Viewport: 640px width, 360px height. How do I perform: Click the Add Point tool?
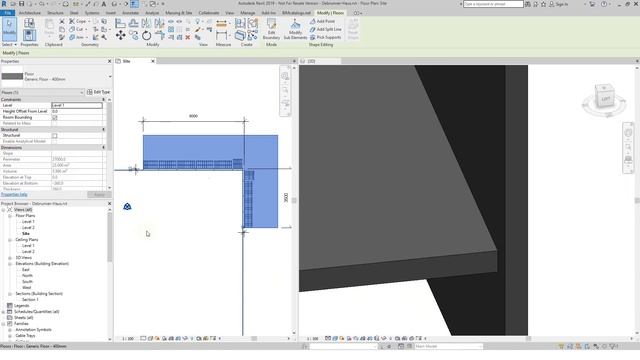322,21
